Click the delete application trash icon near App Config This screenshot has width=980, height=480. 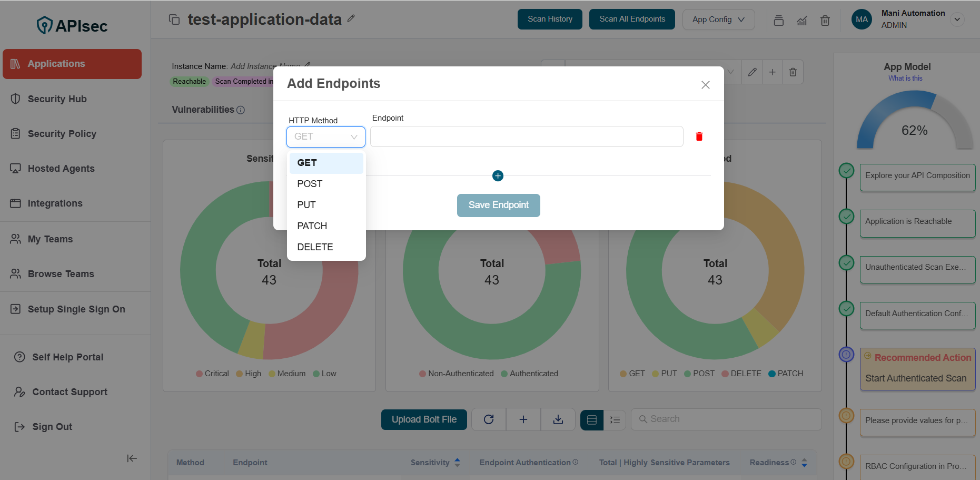825,20
